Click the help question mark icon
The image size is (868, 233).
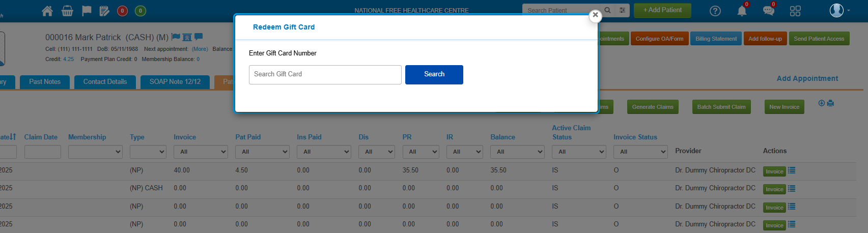point(715,11)
